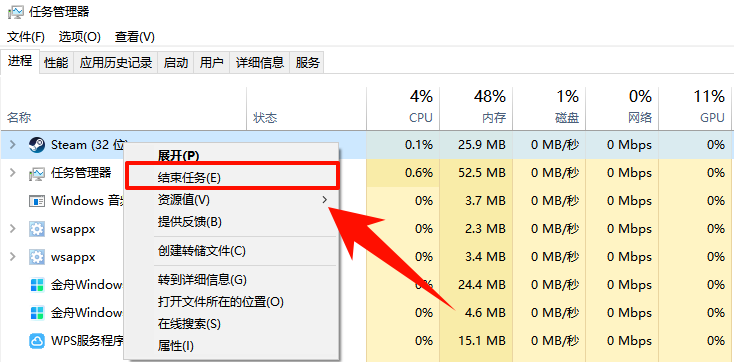Open the 资源值(V) submenu arrow
734x362 pixels.
(324, 200)
